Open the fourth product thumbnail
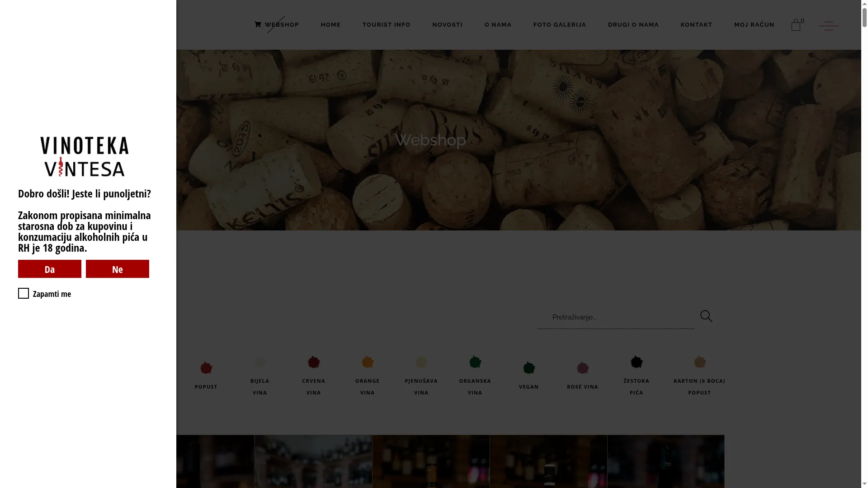Screen dimensions: 868x488 (x=548, y=461)
